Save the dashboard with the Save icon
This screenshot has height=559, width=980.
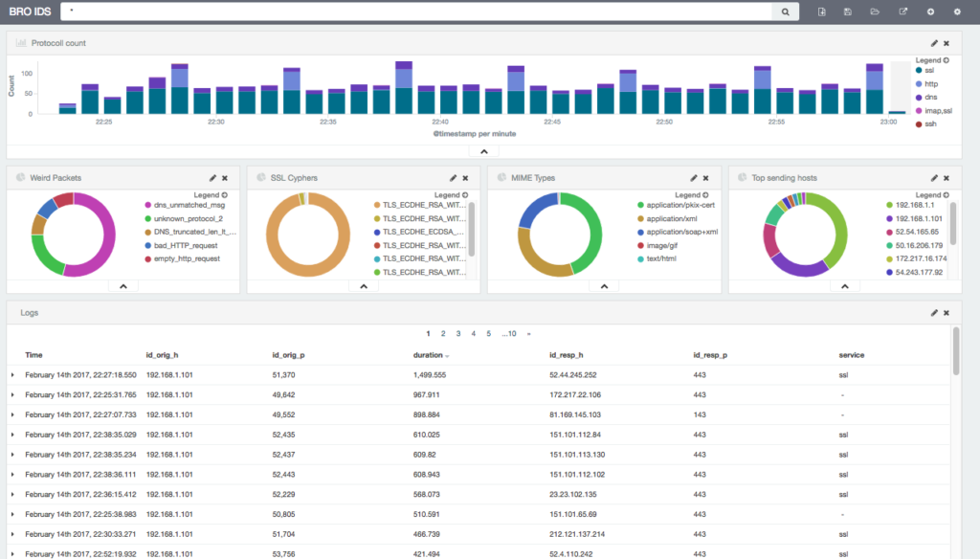point(848,11)
